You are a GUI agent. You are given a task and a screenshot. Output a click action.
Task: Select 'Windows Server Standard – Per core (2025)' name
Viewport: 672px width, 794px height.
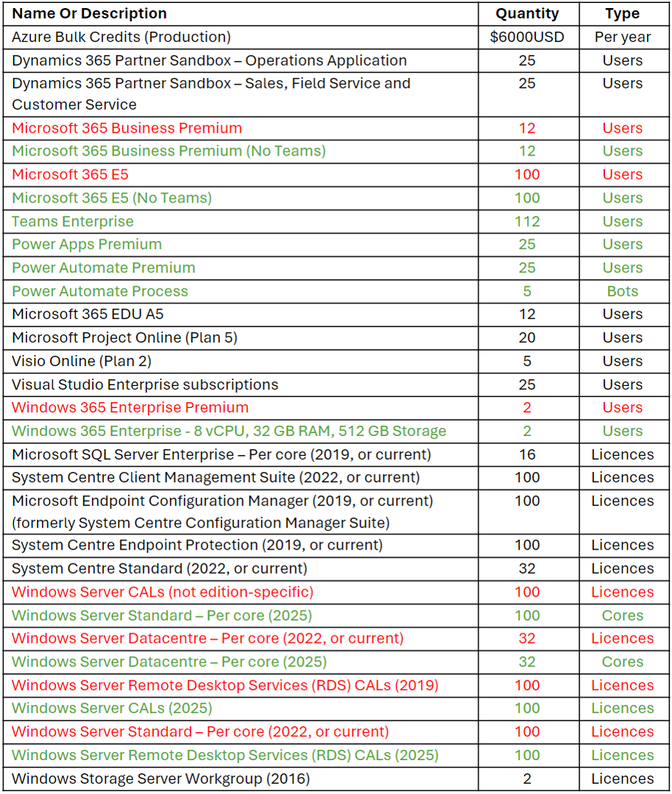pyautogui.click(x=162, y=615)
